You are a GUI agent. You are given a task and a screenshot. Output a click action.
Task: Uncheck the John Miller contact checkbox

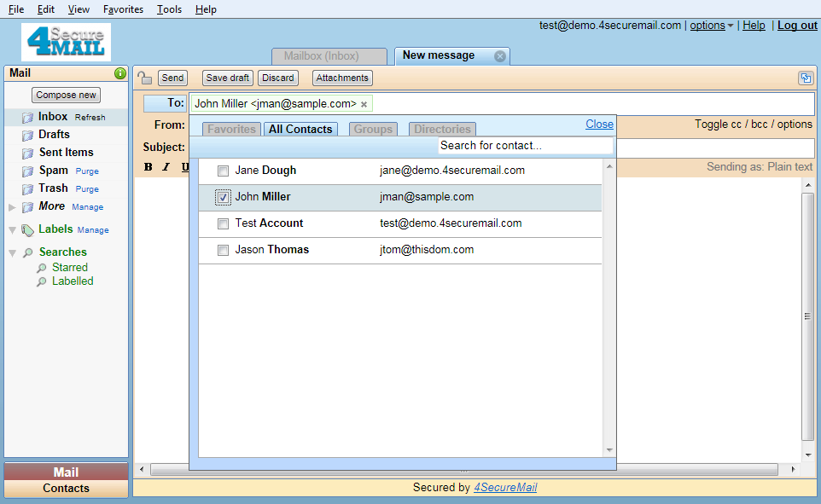click(x=223, y=197)
